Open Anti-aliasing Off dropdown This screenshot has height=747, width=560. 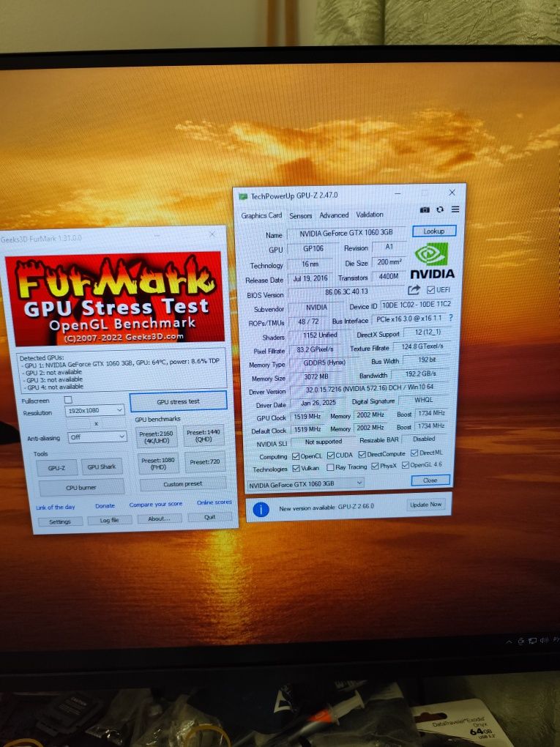pyautogui.click(x=97, y=437)
